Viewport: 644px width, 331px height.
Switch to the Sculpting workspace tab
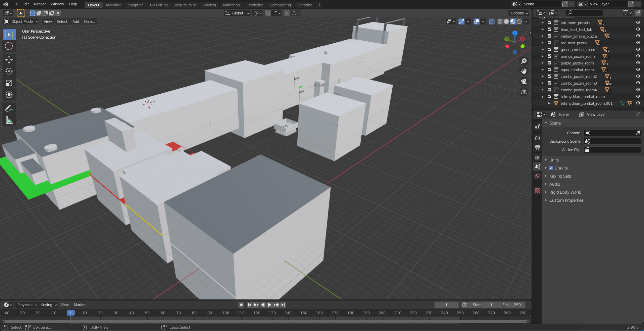(136, 5)
